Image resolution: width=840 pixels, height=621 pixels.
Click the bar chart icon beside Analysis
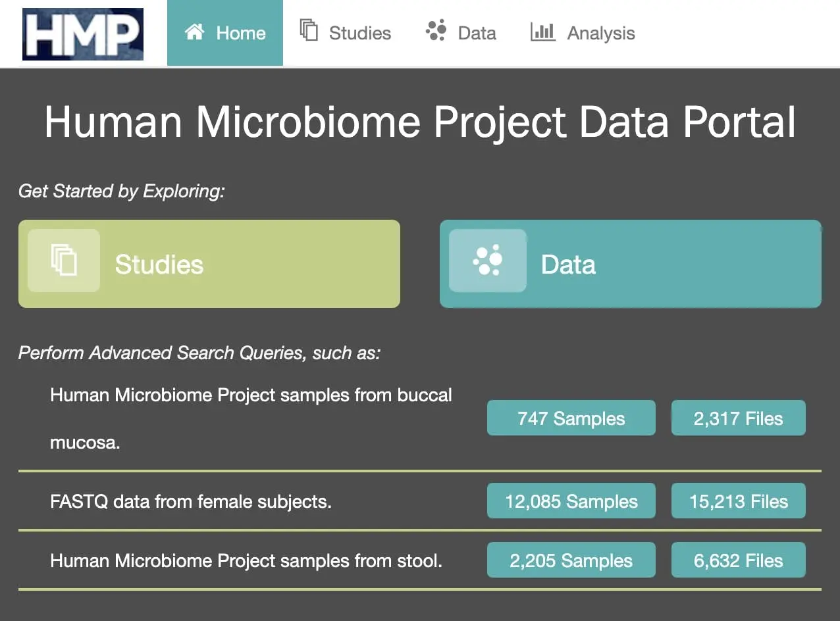(x=543, y=31)
